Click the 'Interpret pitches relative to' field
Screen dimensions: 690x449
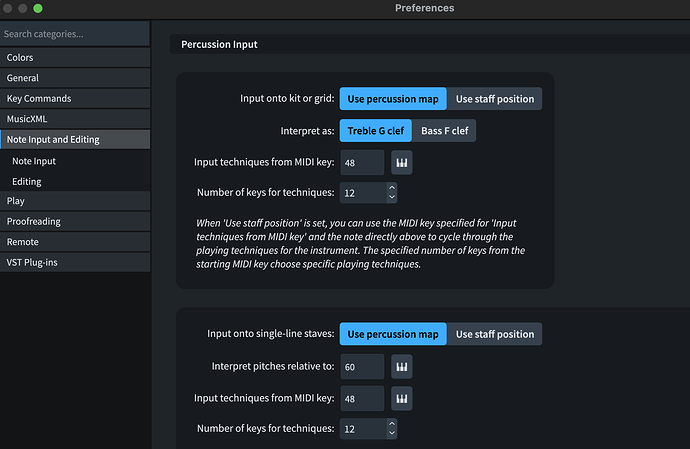coord(361,366)
